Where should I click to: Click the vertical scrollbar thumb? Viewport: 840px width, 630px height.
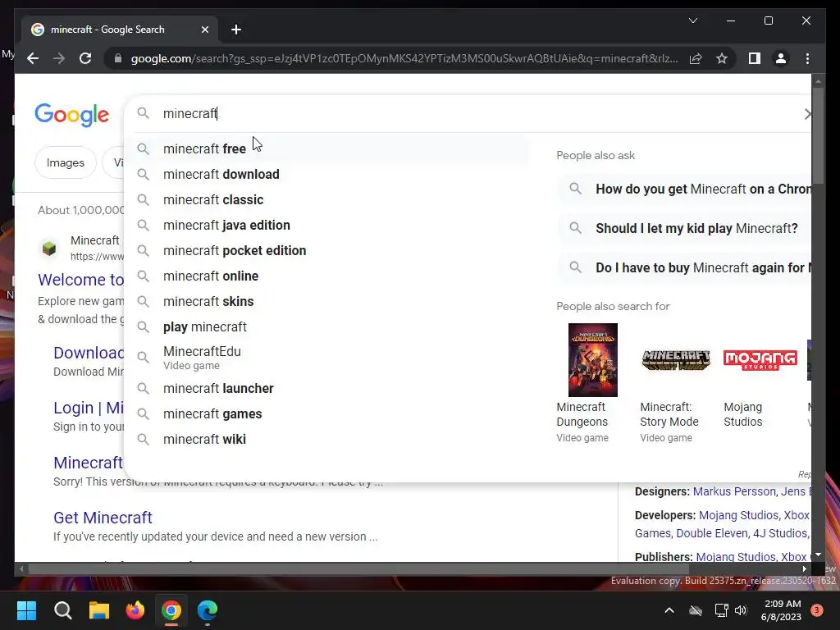(x=818, y=135)
